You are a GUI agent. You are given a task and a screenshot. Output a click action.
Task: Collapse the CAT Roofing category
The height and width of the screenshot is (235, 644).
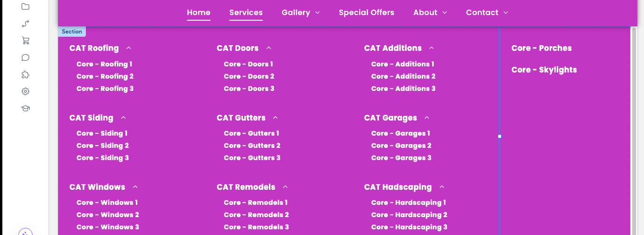point(129,48)
